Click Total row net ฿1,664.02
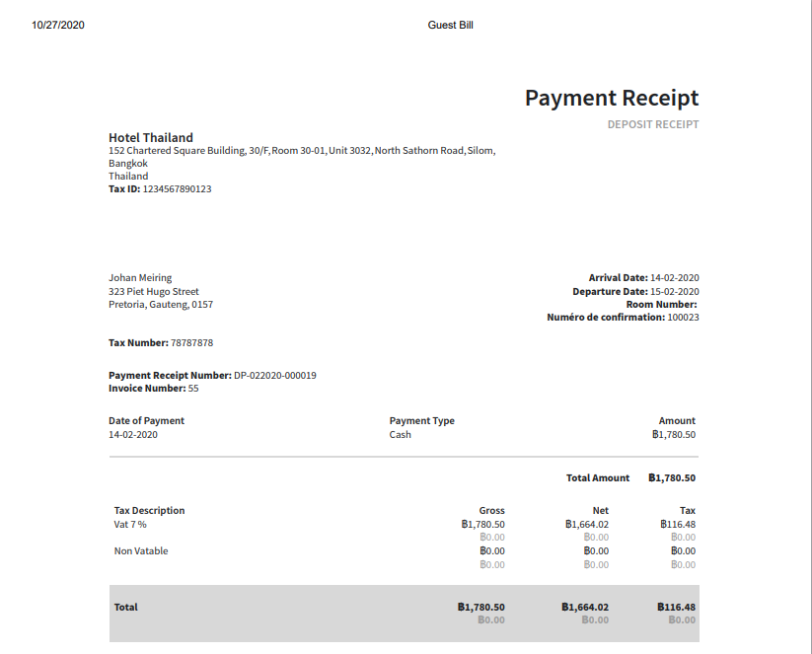This screenshot has width=812, height=654. coord(585,607)
